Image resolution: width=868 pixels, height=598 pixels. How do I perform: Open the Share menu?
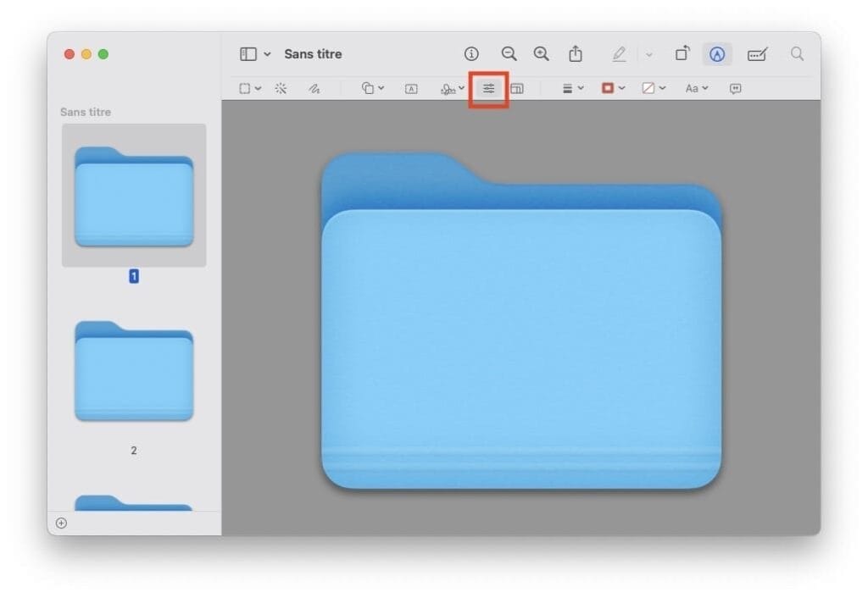(576, 54)
